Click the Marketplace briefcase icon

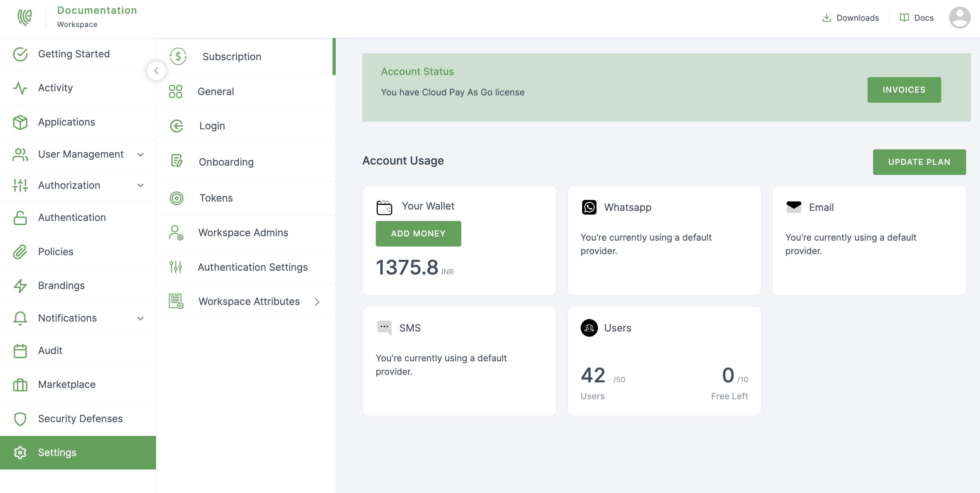[x=20, y=385]
